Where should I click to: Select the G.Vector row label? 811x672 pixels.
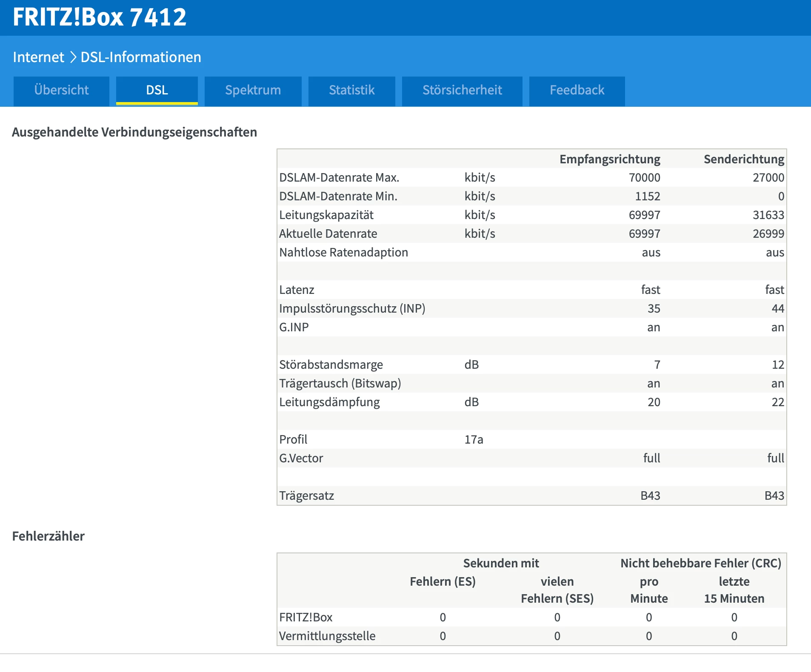(301, 458)
